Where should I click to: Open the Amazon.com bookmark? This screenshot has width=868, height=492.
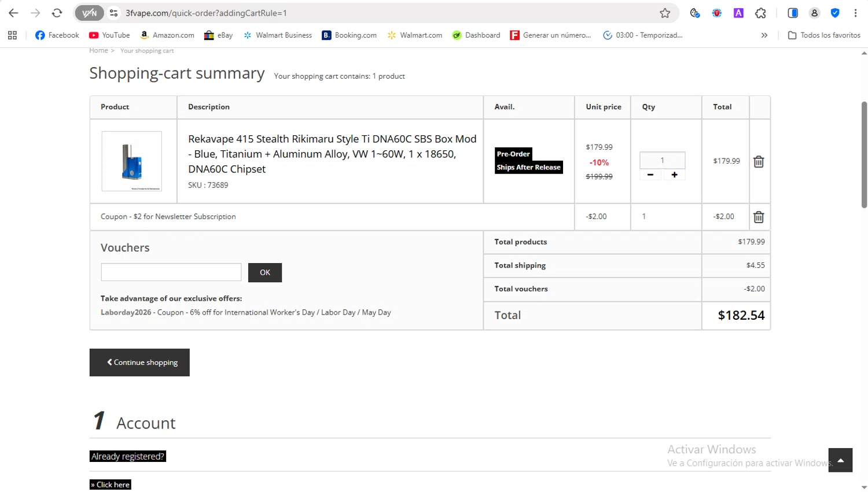[167, 35]
